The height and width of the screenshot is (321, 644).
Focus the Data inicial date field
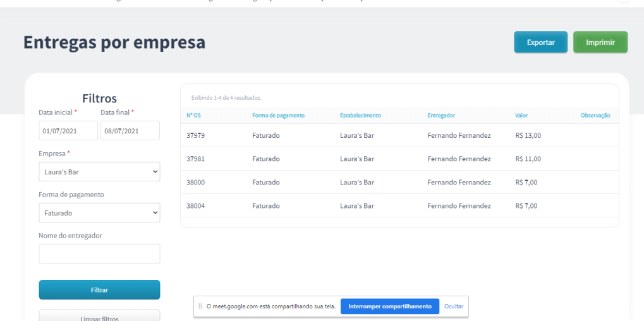(x=68, y=131)
